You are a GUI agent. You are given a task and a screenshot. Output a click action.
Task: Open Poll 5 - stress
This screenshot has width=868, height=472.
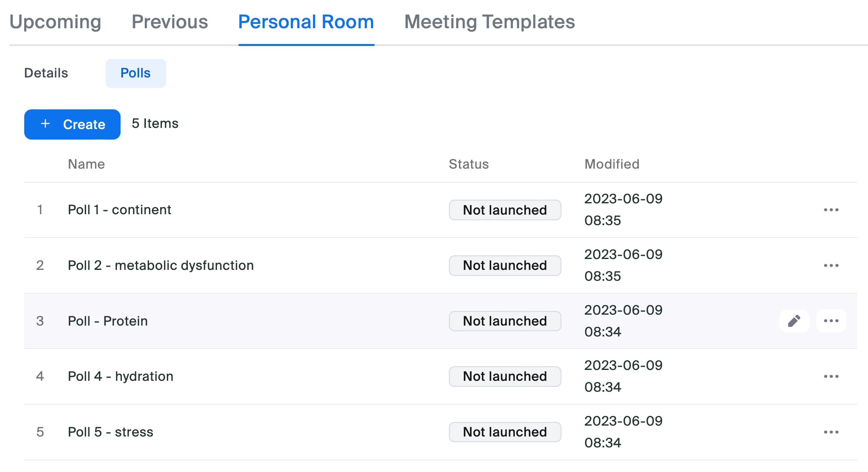tap(111, 432)
